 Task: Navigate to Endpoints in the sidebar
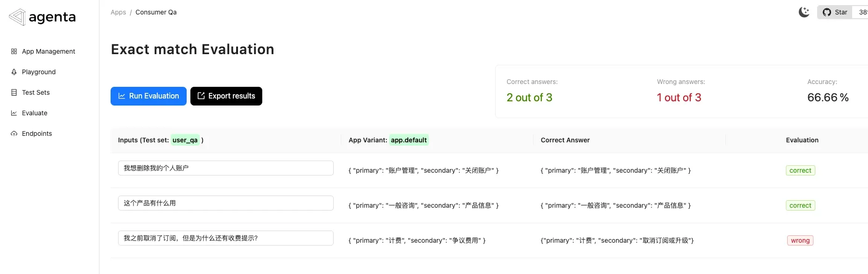click(37, 133)
